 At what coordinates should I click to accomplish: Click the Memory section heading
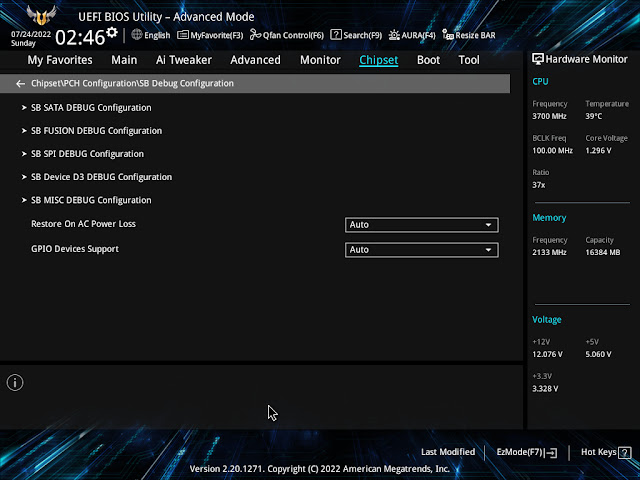click(549, 218)
